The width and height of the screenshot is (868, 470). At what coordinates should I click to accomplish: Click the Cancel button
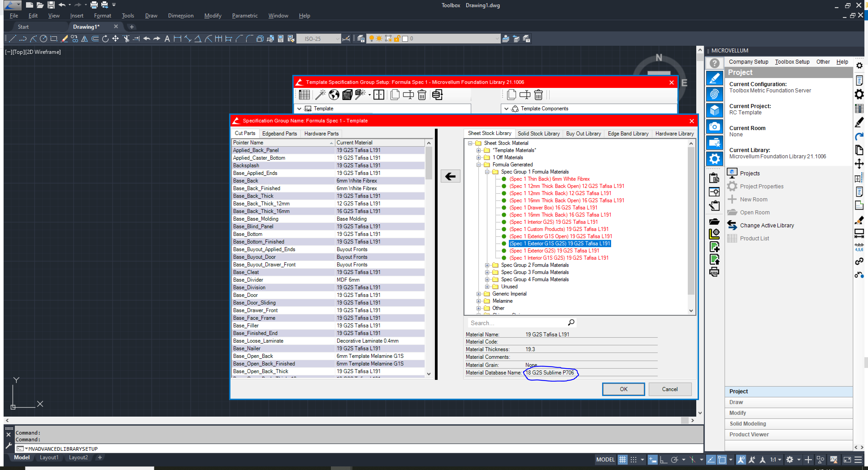[669, 389]
